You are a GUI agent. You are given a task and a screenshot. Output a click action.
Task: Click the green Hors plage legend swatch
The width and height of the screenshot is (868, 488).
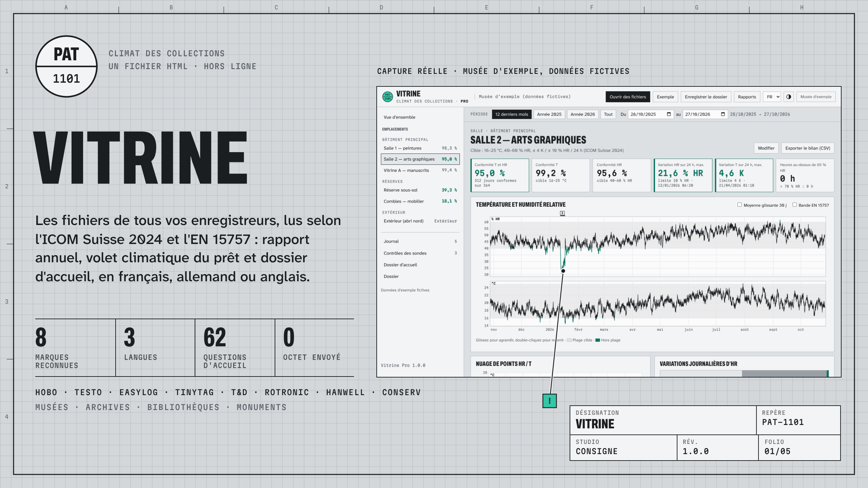click(598, 340)
